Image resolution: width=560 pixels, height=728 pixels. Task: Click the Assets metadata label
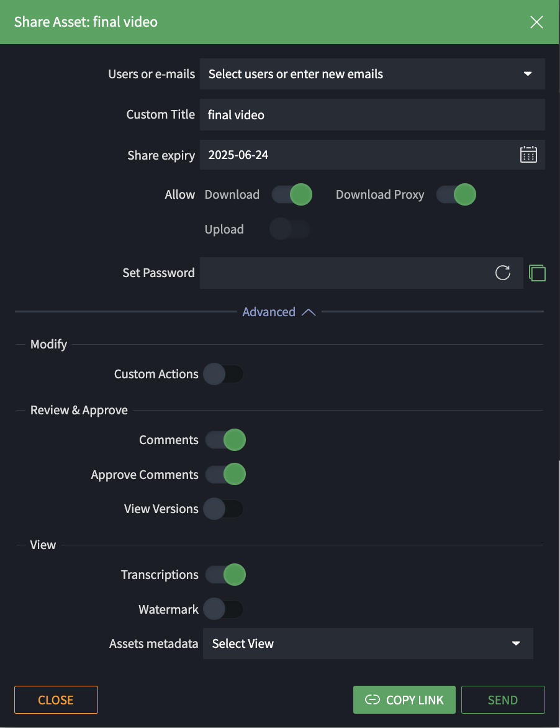tap(153, 644)
